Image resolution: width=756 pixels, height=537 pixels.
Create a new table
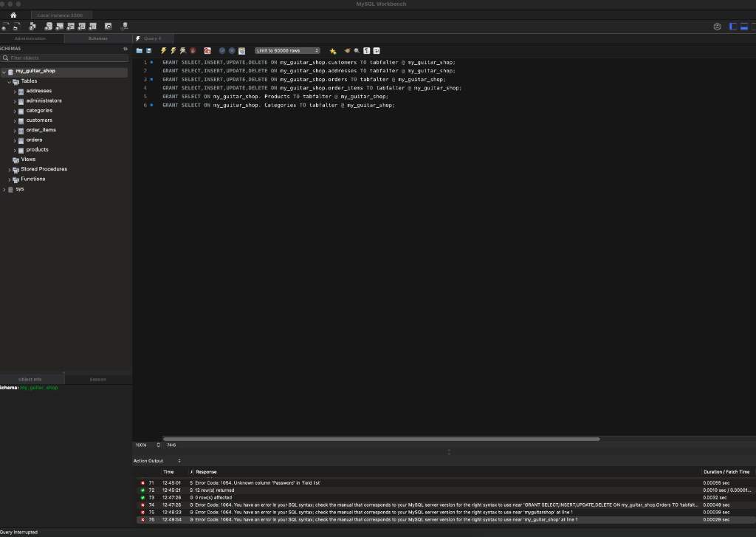pyautogui.click(x=59, y=27)
